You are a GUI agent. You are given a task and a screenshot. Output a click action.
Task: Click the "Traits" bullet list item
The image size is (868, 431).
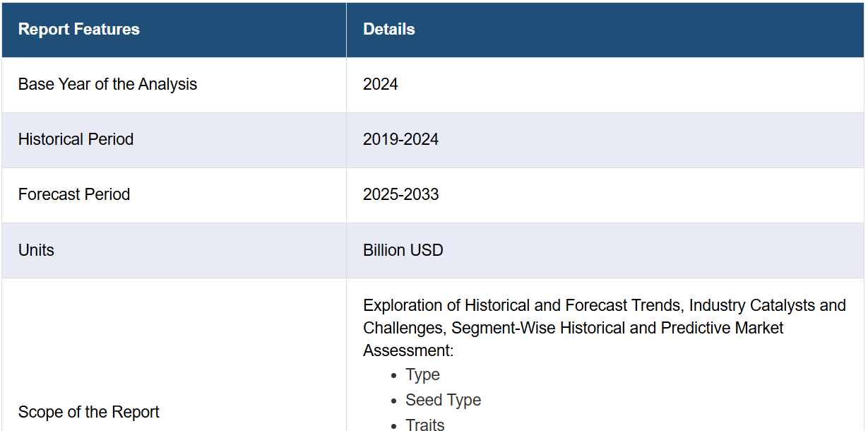424,425
